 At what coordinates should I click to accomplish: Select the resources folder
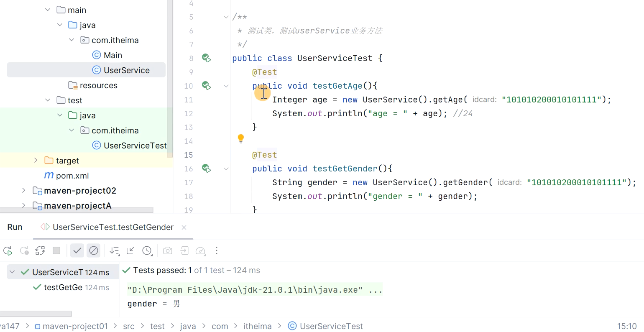tap(93, 85)
